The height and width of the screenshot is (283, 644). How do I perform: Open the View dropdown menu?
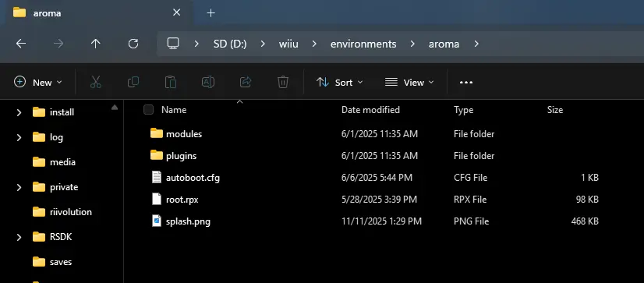coord(409,83)
